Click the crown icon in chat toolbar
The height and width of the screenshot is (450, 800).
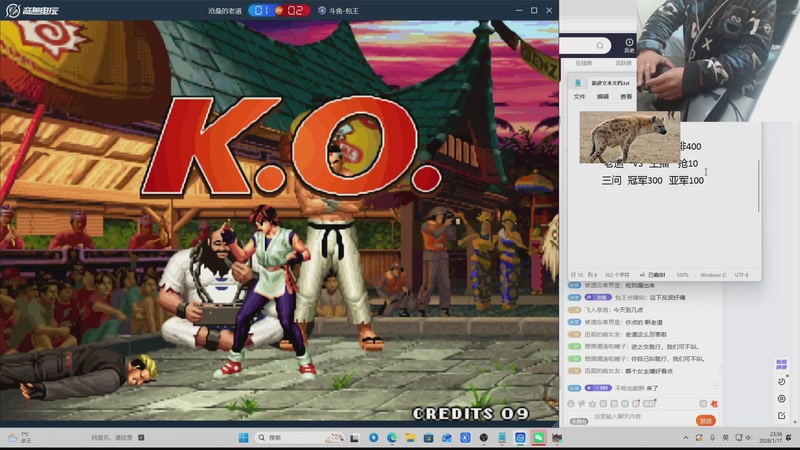[x=592, y=404]
